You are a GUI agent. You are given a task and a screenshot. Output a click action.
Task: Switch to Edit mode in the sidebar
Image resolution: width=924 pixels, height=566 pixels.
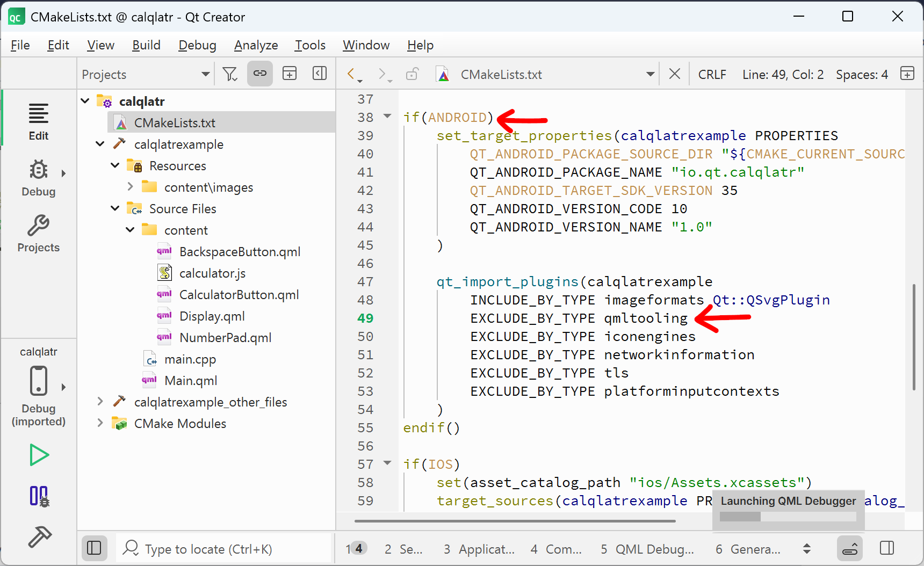click(38, 121)
